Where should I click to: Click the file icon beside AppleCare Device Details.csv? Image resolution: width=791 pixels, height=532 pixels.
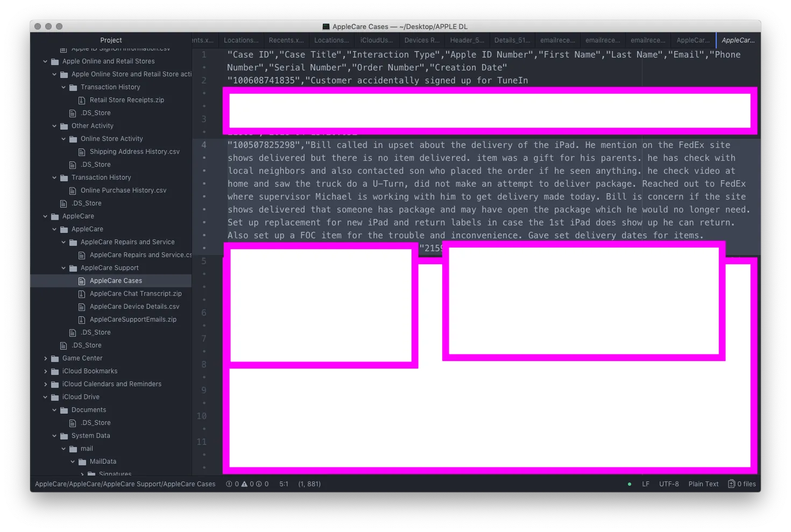coord(82,307)
